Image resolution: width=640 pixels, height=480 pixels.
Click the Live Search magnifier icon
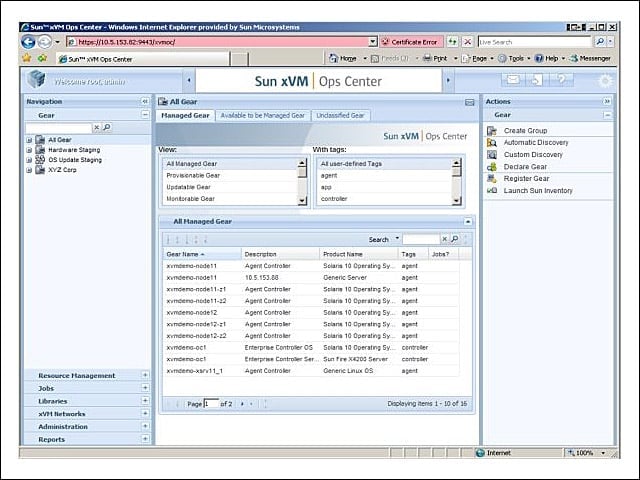tap(600, 42)
